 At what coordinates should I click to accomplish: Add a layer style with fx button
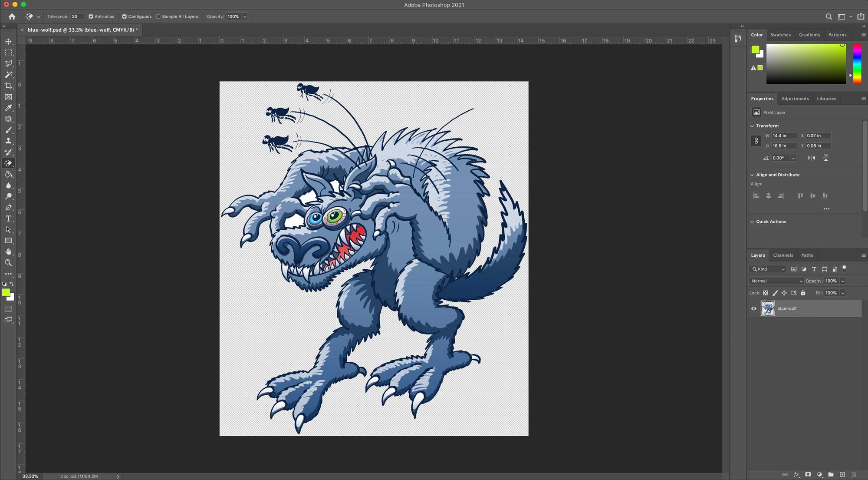[x=796, y=474]
